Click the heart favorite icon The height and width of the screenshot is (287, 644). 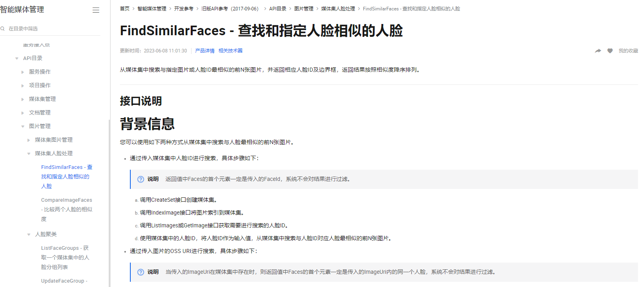pos(610,51)
